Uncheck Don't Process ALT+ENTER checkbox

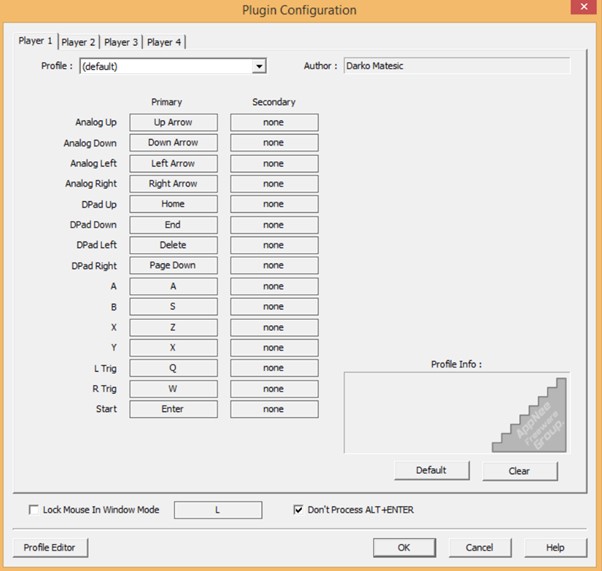click(298, 510)
